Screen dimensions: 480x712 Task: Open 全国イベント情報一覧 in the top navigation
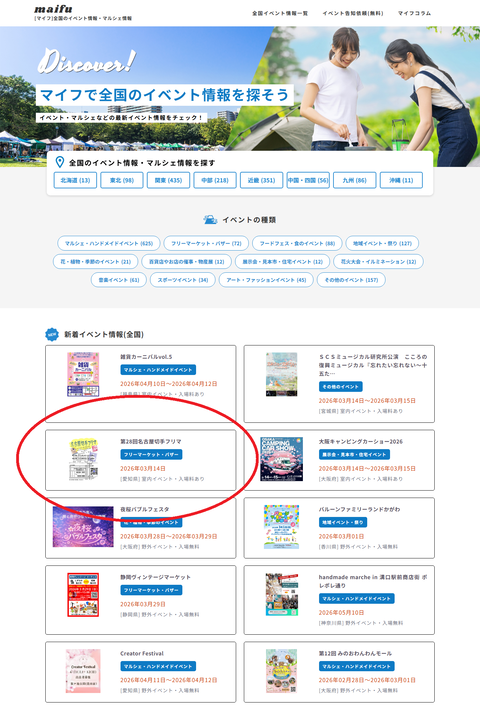point(280,13)
